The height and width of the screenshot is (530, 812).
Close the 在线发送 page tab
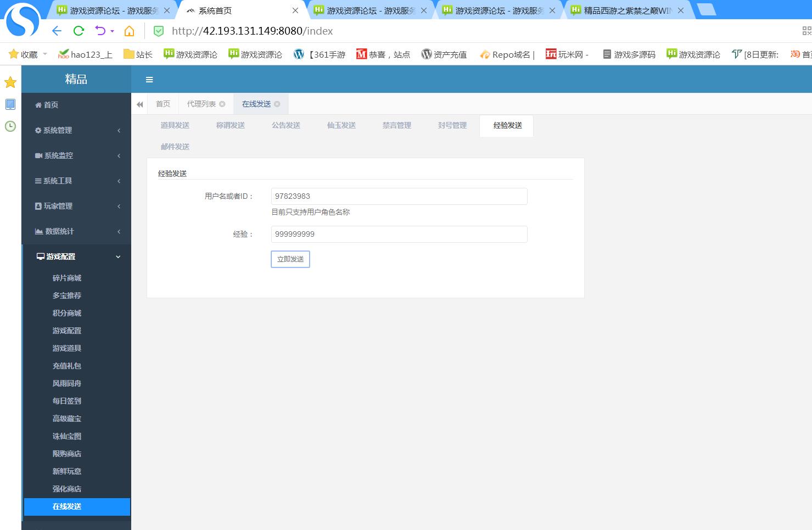(x=277, y=104)
